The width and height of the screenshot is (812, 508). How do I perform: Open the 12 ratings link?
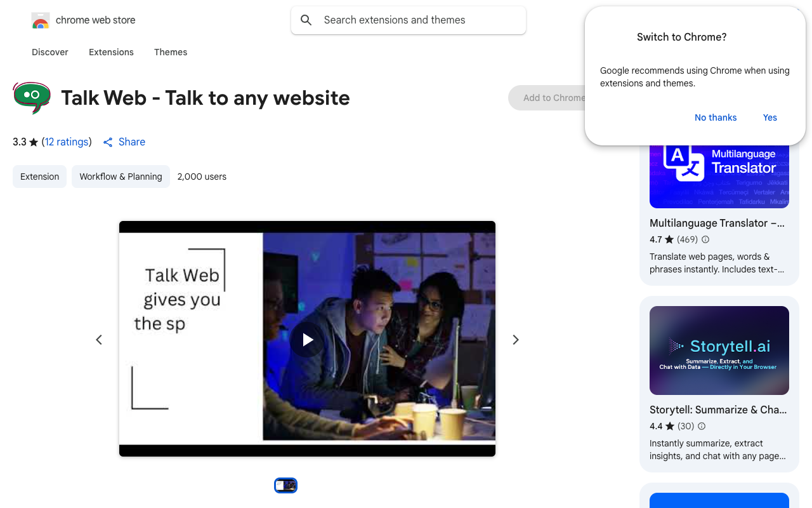click(67, 142)
